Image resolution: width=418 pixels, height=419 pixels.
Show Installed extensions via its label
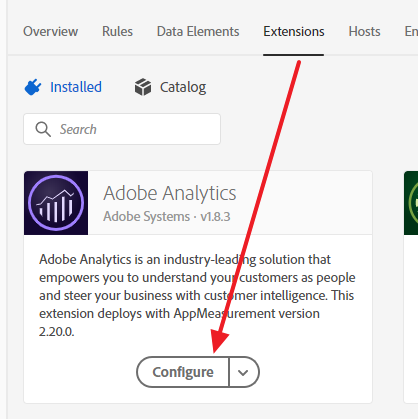coord(76,87)
